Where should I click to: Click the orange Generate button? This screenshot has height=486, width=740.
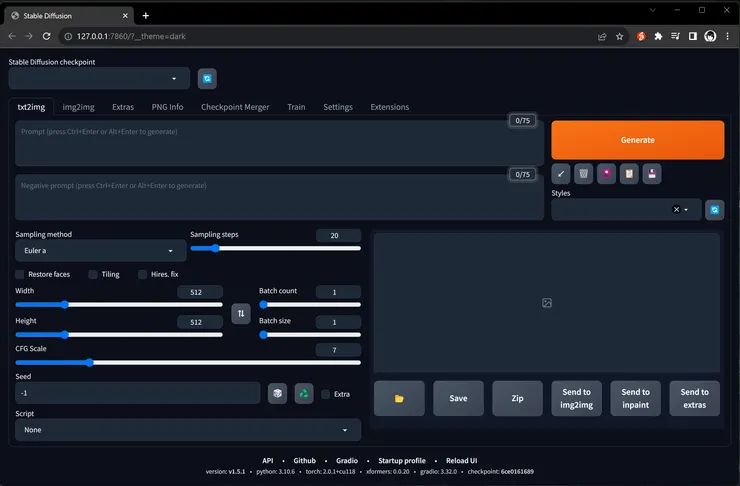(x=638, y=140)
